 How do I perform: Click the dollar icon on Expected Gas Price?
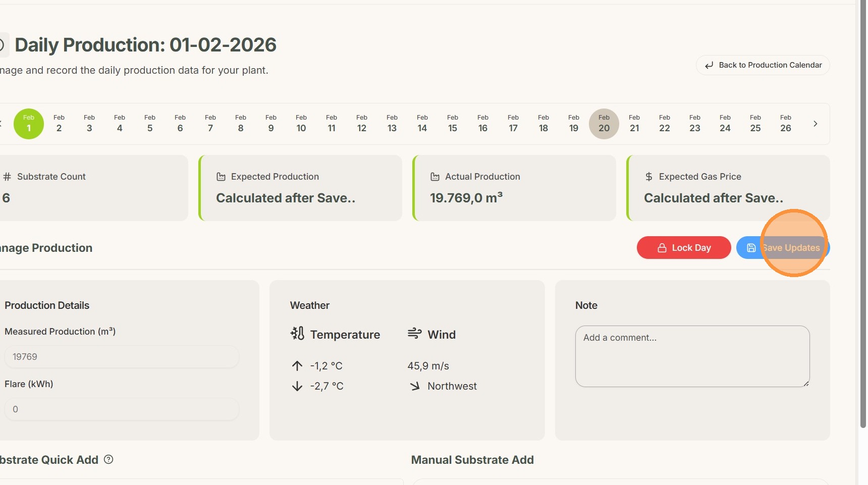tap(649, 177)
